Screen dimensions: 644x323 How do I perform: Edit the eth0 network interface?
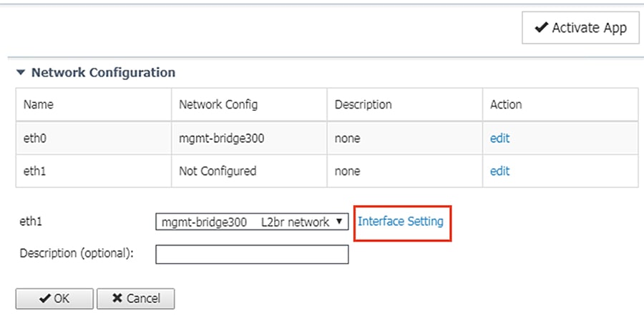pos(499,139)
